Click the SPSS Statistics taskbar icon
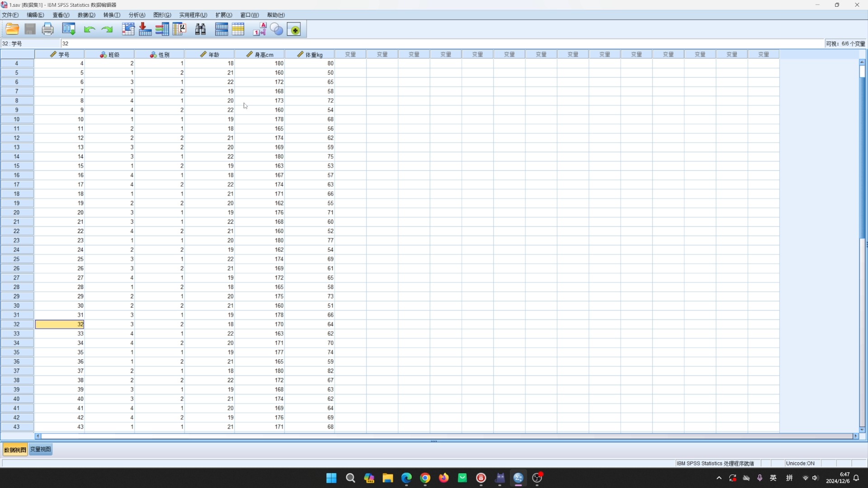Viewport: 868px width, 488px height. point(519,478)
